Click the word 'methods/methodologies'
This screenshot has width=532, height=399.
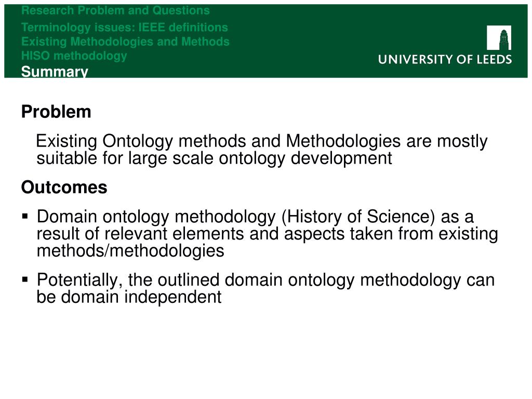pyautogui.click(x=130, y=251)
